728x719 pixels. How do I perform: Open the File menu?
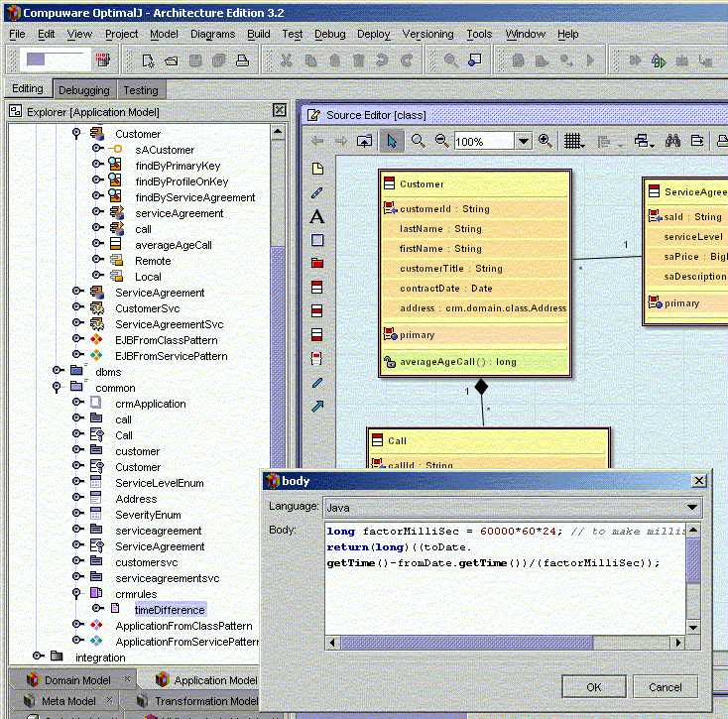(17, 34)
